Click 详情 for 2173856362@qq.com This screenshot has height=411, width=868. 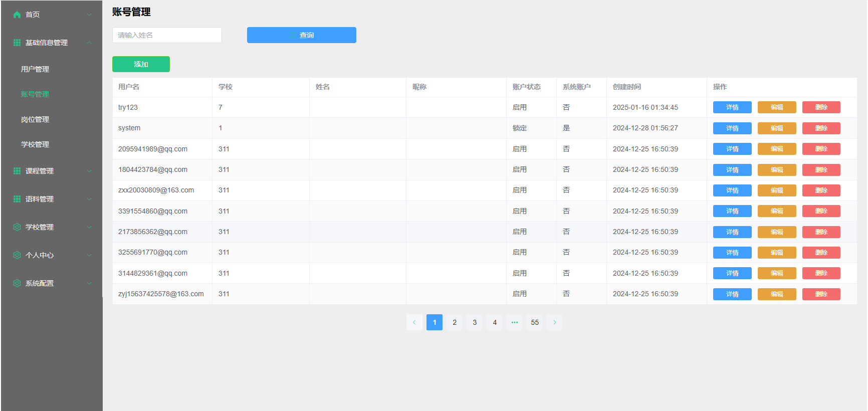click(x=732, y=232)
